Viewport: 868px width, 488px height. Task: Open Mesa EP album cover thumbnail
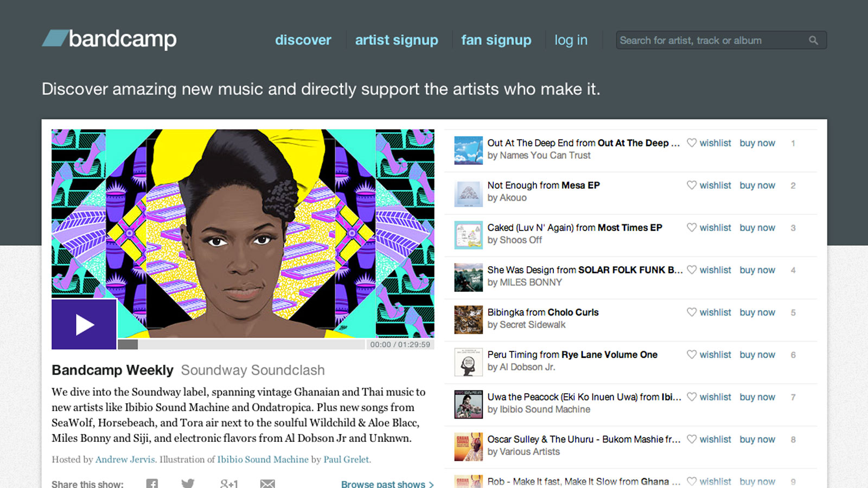tap(468, 192)
